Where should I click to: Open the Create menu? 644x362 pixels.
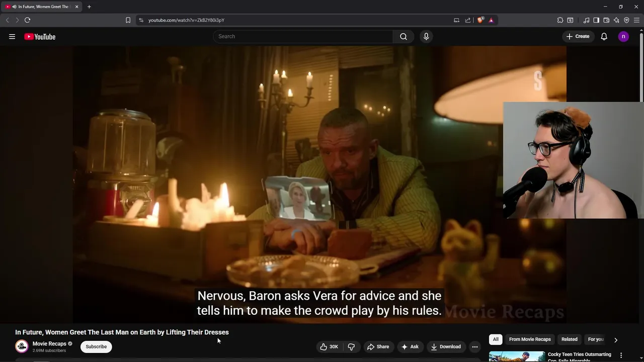(578, 36)
